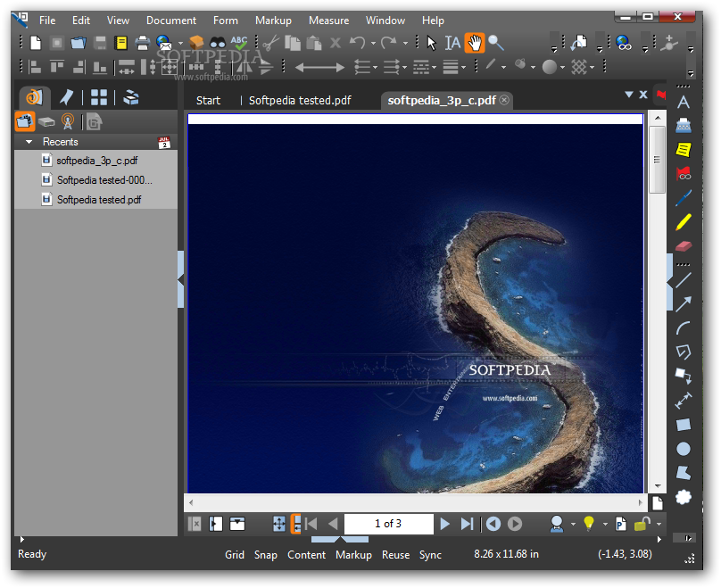Select the Arc drawing tool
721x588 pixels.
684,327
